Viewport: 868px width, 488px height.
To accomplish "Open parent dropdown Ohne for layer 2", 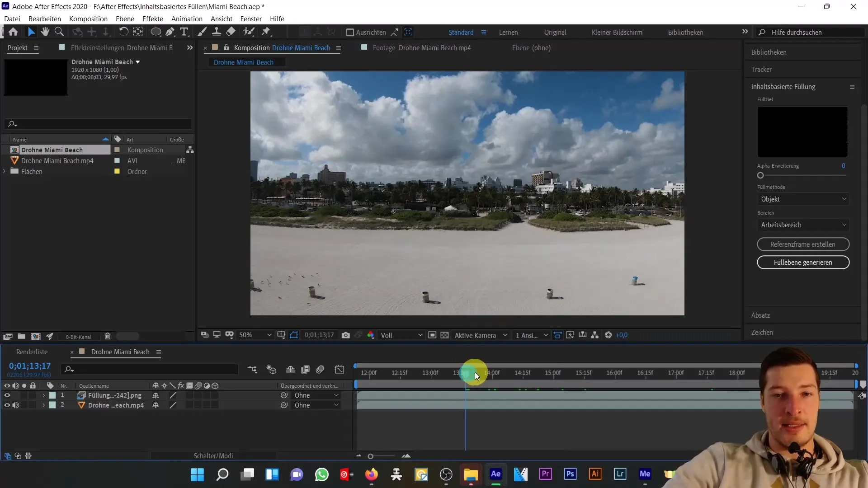I will pos(316,405).
